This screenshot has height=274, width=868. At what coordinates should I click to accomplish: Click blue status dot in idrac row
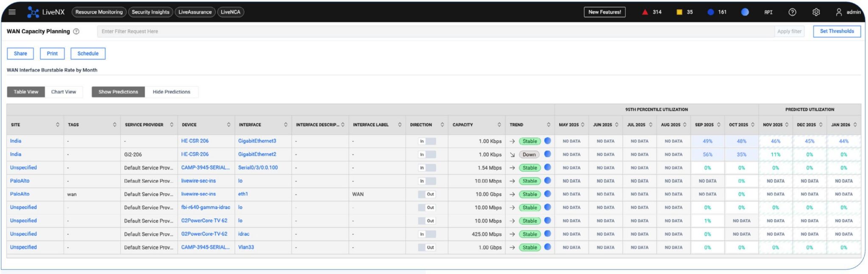[548, 234]
